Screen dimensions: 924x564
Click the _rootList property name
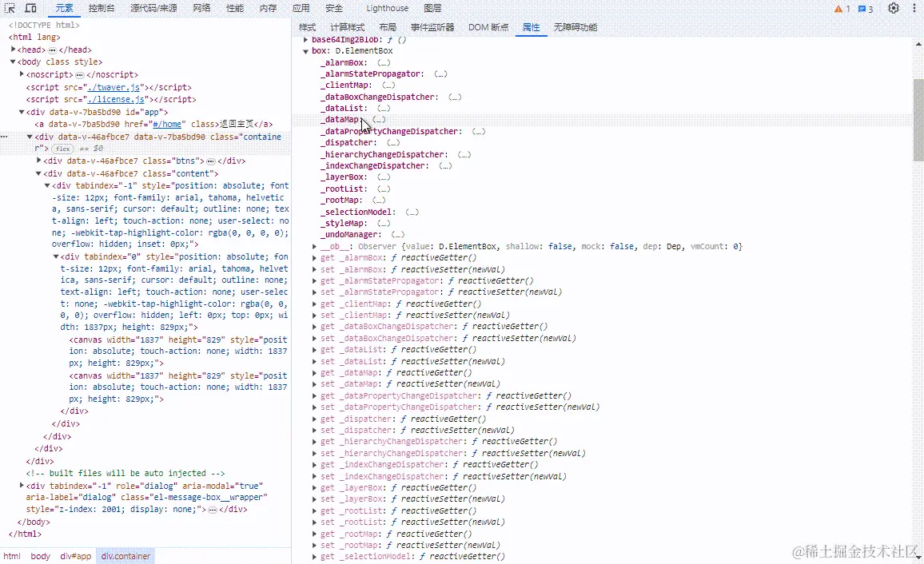pos(344,189)
